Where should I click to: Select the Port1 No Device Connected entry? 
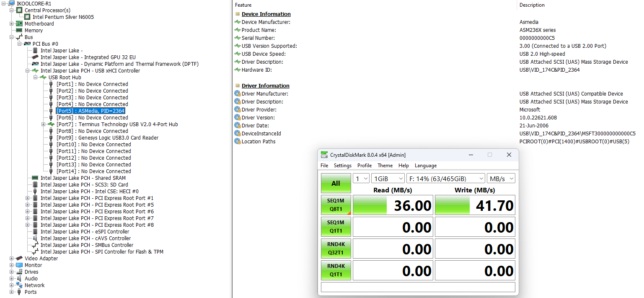pos(92,84)
